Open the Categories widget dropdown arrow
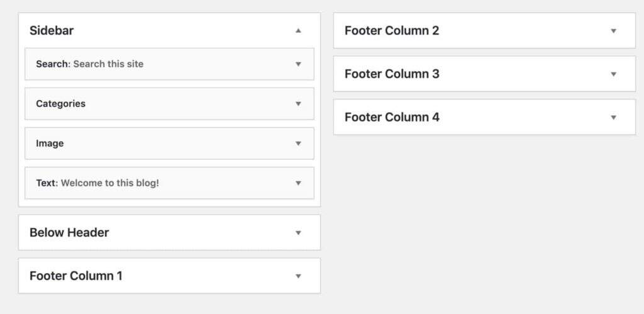This screenshot has height=314, width=644. coord(298,104)
